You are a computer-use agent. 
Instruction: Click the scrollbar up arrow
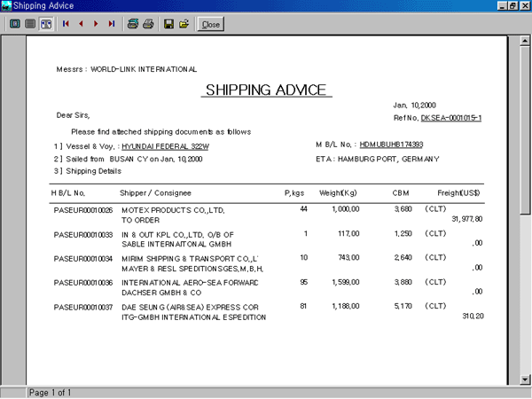pyautogui.click(x=525, y=41)
